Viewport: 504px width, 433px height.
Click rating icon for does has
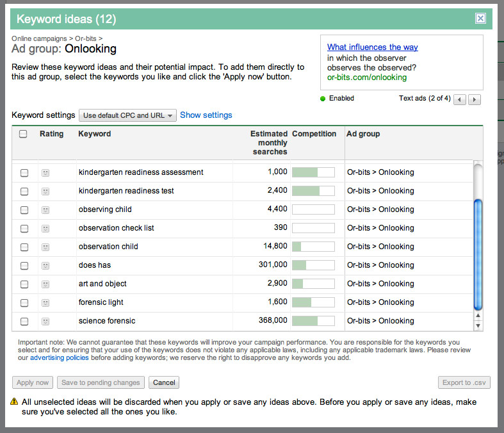(45, 266)
